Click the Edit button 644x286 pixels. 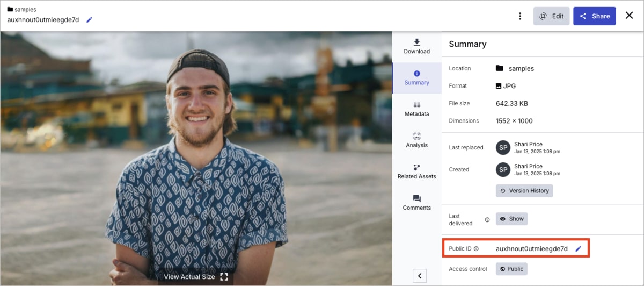[x=551, y=16]
